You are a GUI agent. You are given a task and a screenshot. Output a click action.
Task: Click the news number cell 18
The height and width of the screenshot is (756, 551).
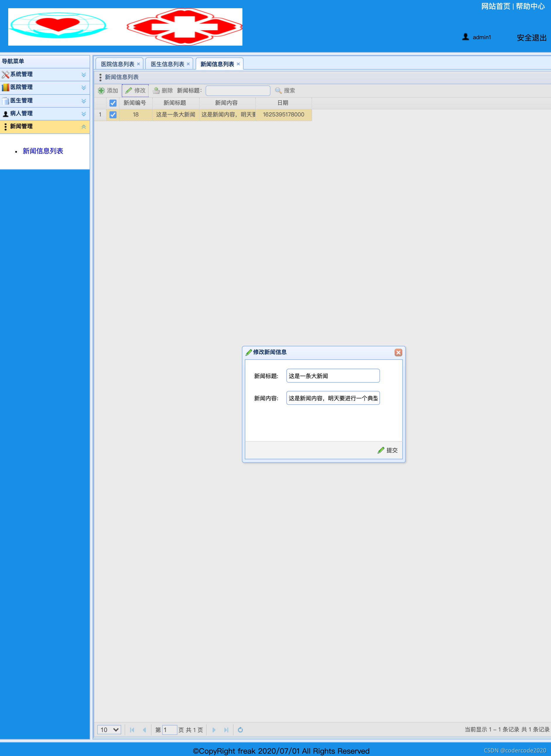point(136,115)
